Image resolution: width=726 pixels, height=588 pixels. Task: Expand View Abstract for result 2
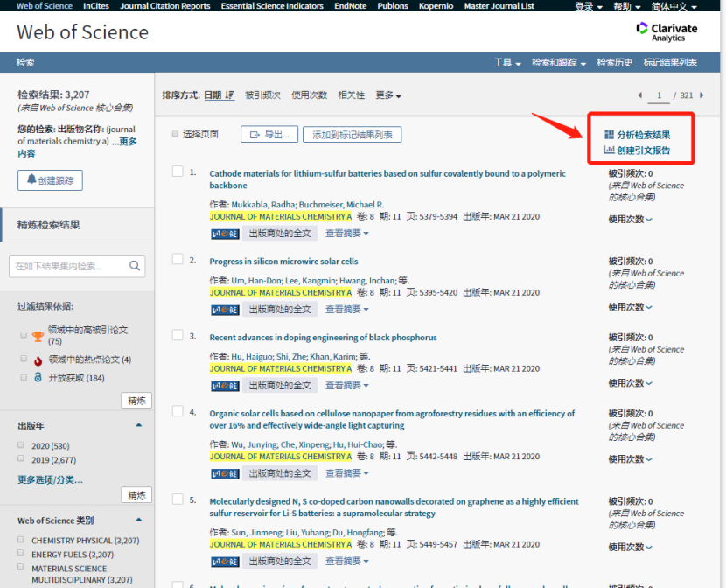point(346,309)
